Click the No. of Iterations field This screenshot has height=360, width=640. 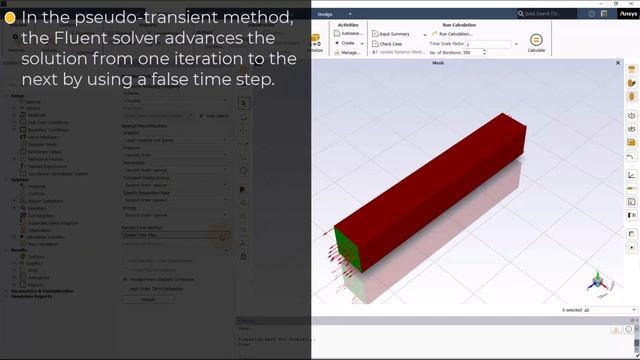(x=472, y=52)
